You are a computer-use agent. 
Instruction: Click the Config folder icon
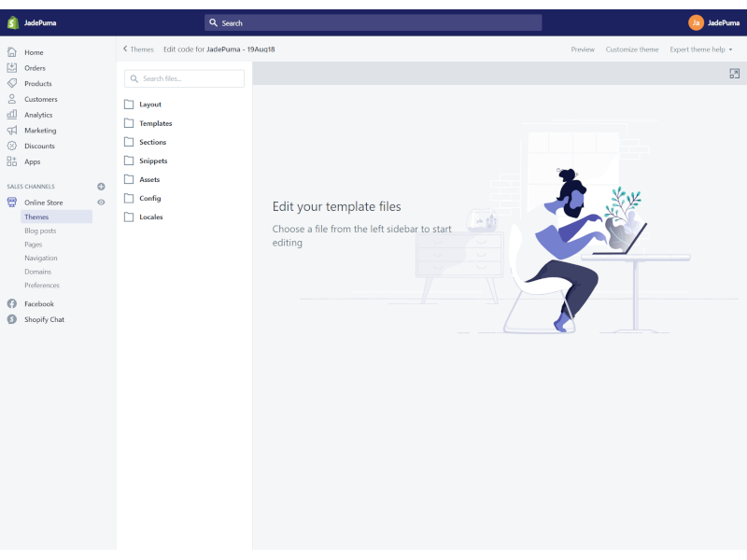pyautogui.click(x=129, y=198)
